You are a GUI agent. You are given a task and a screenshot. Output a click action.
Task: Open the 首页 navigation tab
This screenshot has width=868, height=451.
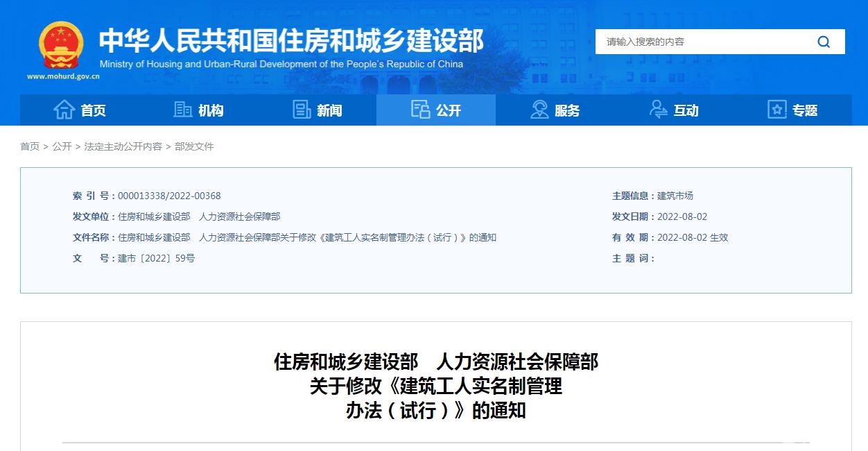coord(79,110)
